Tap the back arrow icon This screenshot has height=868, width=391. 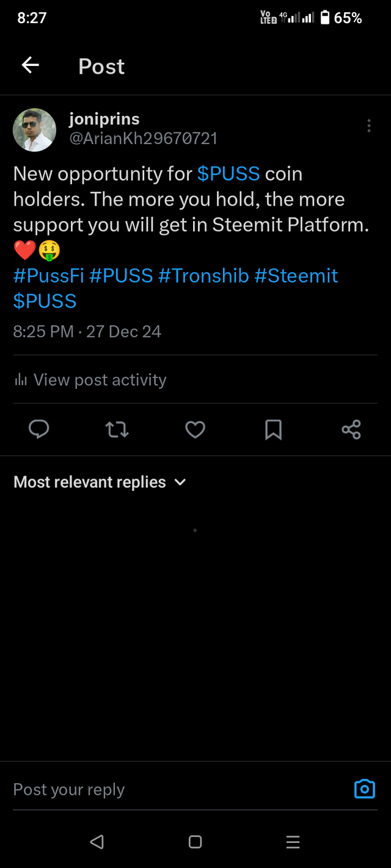tap(30, 65)
